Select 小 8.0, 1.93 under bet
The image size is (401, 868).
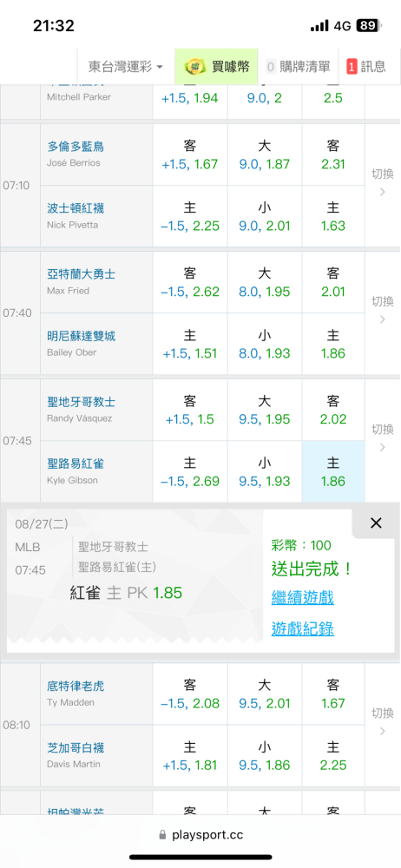click(265, 344)
